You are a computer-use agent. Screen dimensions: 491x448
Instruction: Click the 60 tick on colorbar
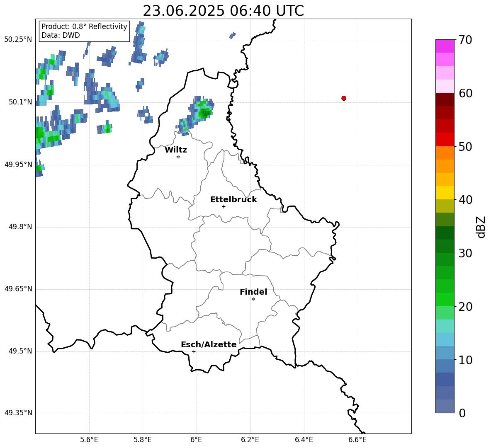[465, 93]
